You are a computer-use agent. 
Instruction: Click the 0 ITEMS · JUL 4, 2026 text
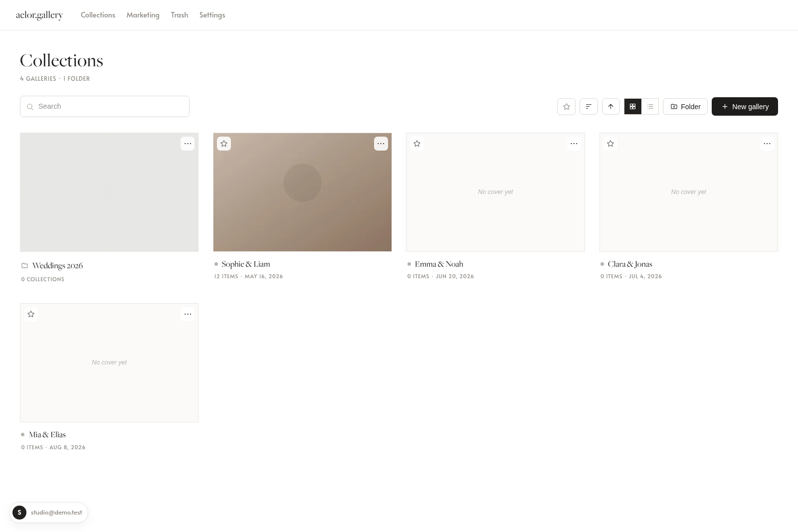(631, 276)
